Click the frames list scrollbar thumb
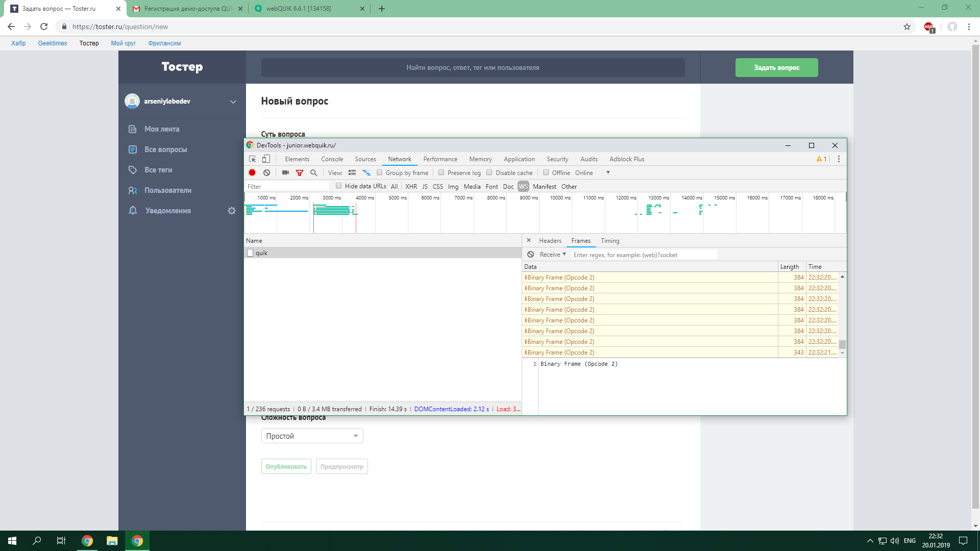This screenshot has height=551, width=980. [x=842, y=344]
